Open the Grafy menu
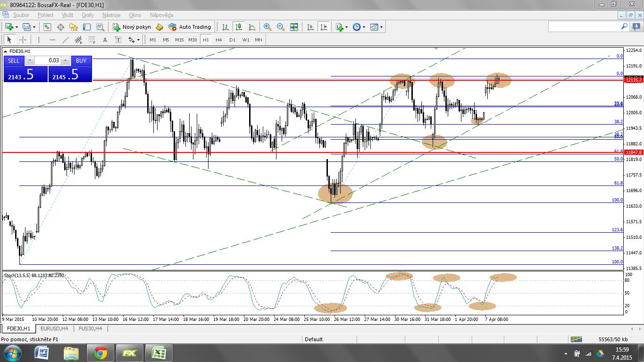The image size is (644, 362). (87, 15)
